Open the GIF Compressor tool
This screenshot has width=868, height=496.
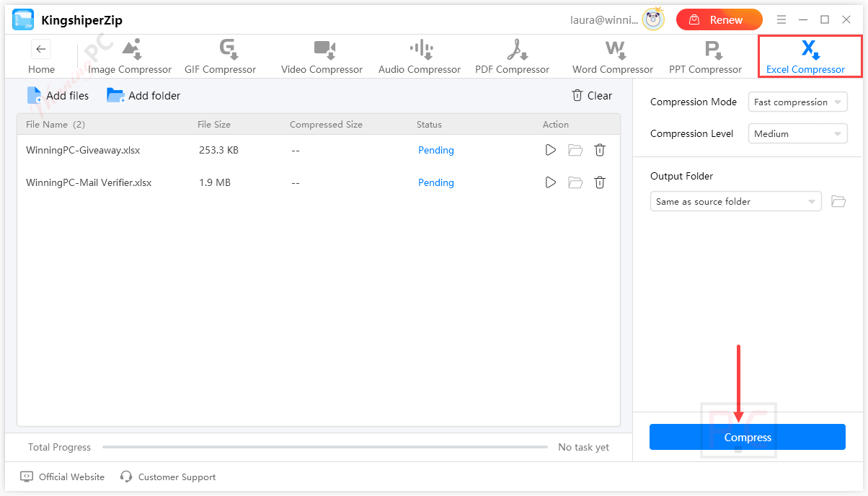point(221,58)
